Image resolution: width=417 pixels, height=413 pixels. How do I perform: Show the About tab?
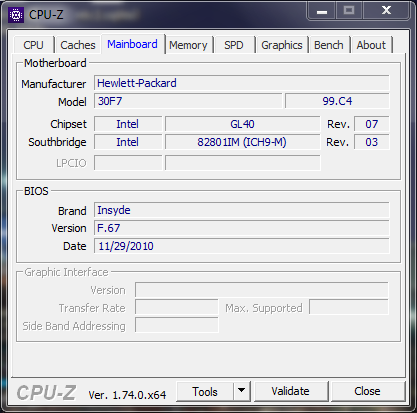[x=371, y=45]
